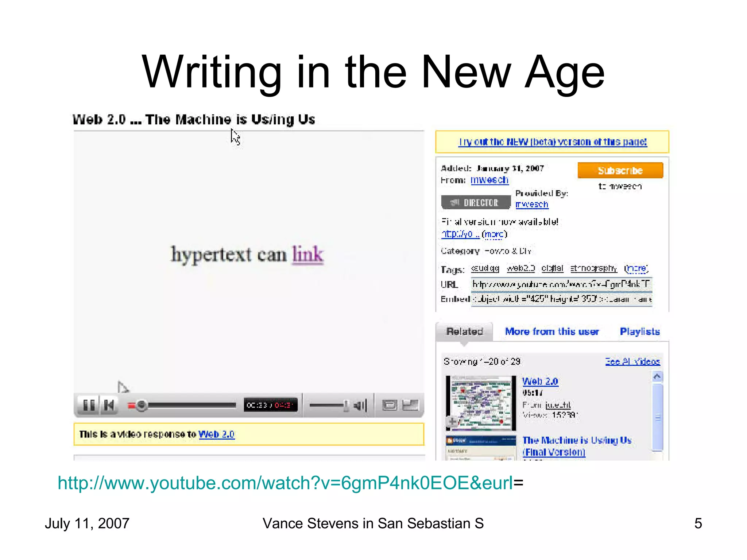The image size is (747, 560).
Task: Click the related videos scrollbar thumb
Action: 657,417
